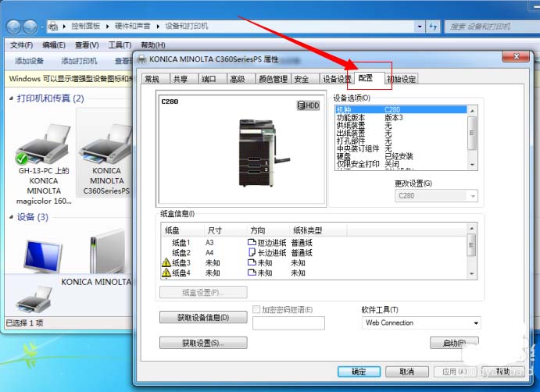This screenshot has height=392, width=540.
Task: Click the 确定 button
Action: coord(359,372)
